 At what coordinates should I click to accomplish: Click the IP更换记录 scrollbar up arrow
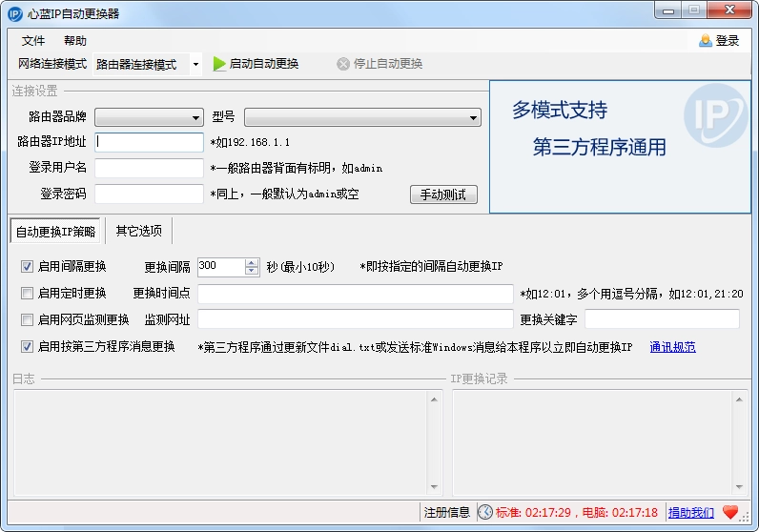pos(739,399)
